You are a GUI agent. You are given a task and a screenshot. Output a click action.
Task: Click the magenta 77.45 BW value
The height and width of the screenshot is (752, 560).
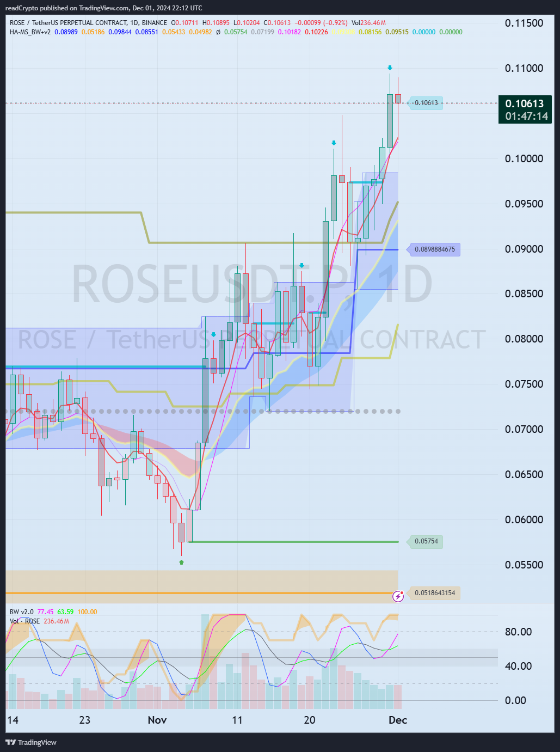pyautogui.click(x=45, y=612)
